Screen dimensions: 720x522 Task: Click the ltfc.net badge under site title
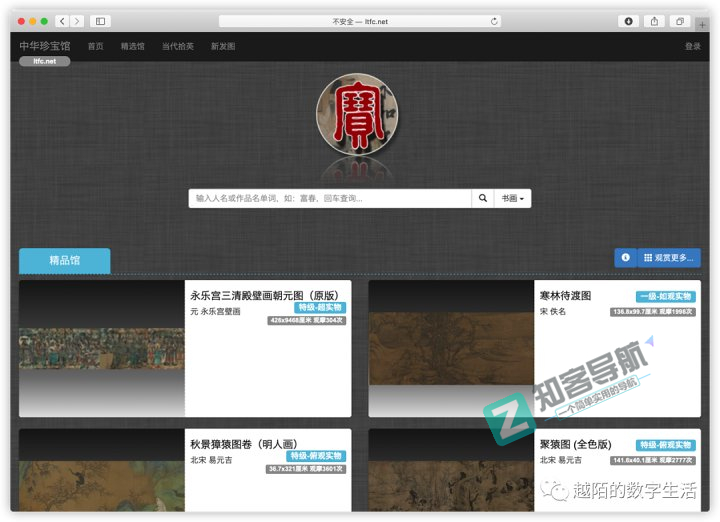click(45, 61)
